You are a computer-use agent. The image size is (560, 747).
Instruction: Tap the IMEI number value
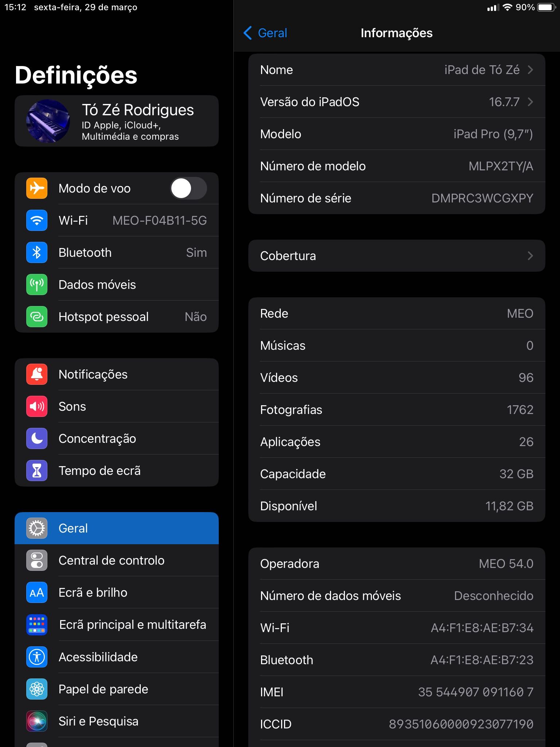coord(476,692)
